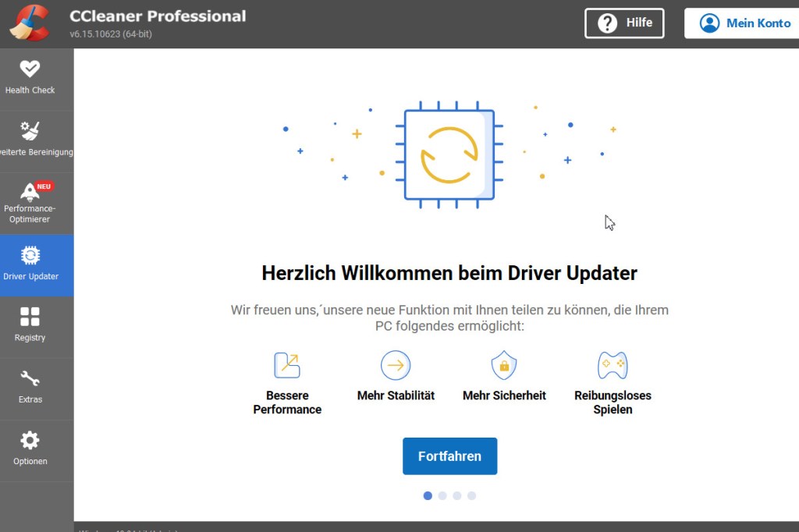
Task: Go to the third onboarding page dot
Action: coord(457,495)
